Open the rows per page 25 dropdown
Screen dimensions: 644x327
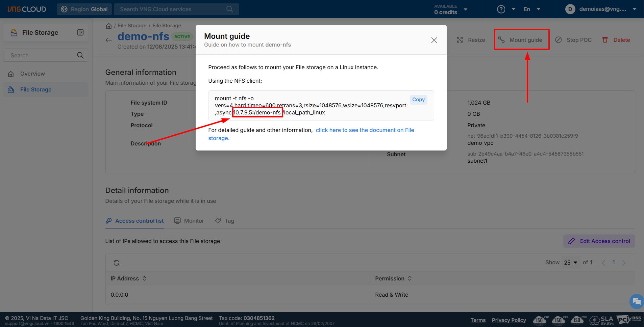(x=571, y=263)
